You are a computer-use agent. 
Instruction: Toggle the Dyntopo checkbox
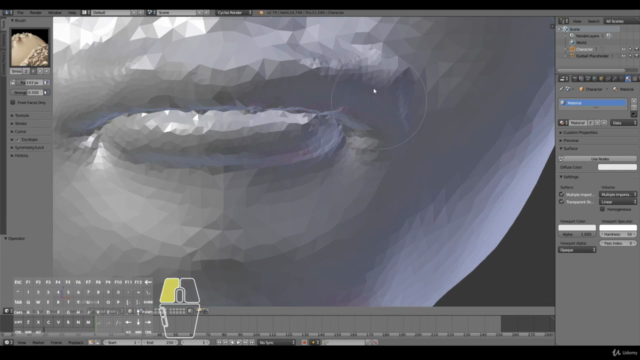[18, 140]
